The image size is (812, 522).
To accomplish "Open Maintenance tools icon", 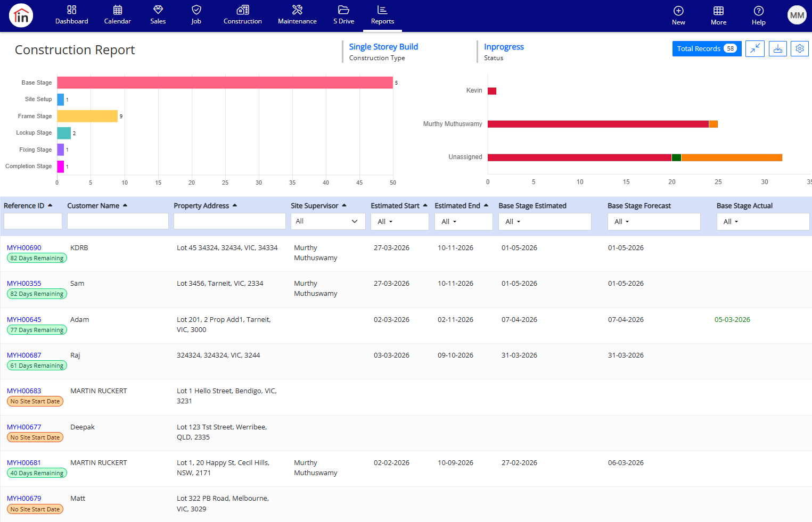I will (297, 10).
